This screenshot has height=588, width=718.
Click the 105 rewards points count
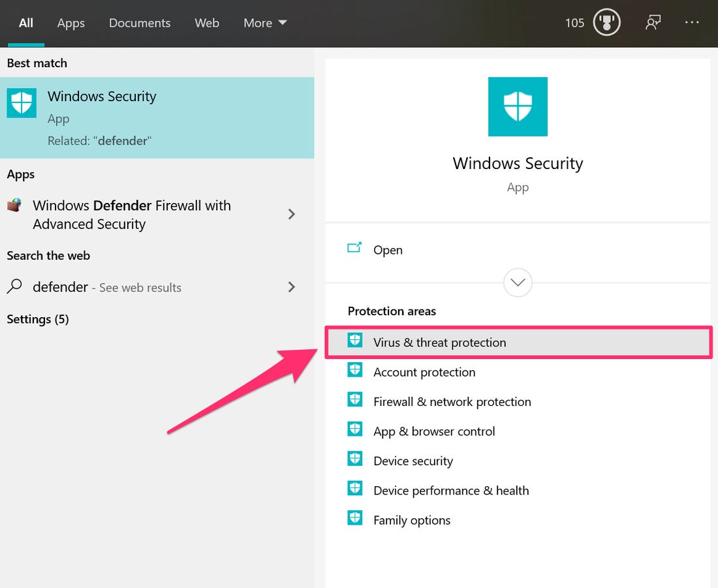coord(574,23)
